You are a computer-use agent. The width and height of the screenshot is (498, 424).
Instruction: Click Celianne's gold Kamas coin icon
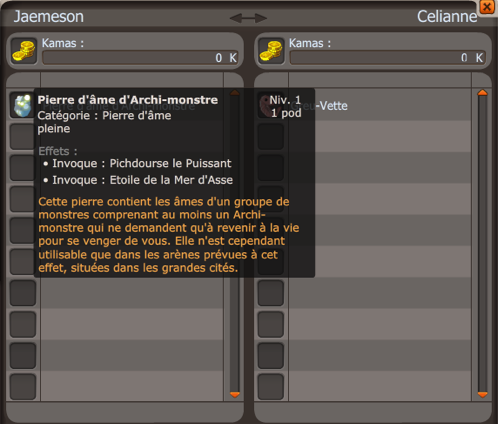271,51
